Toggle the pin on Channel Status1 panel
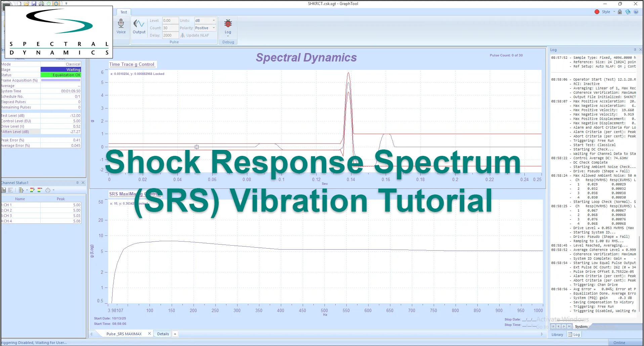Viewport: 644px width, 346px height. click(77, 182)
